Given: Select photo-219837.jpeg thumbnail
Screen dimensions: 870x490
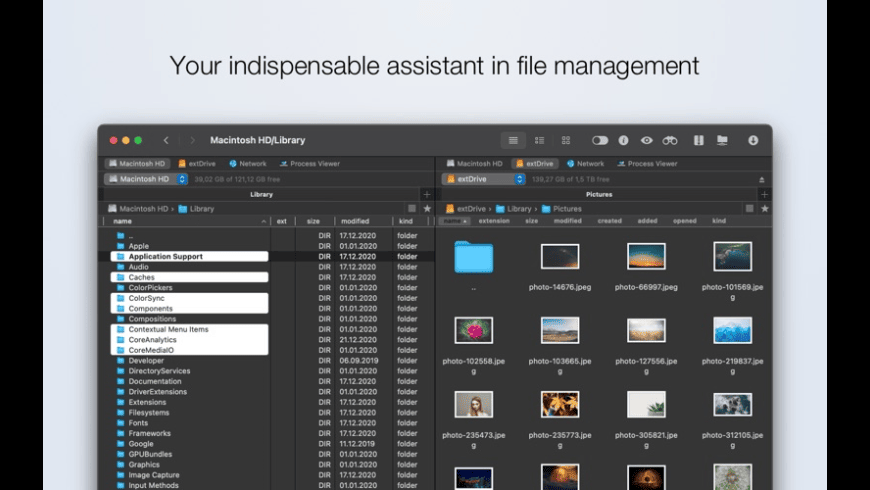Looking at the screenshot, I should click(732, 331).
